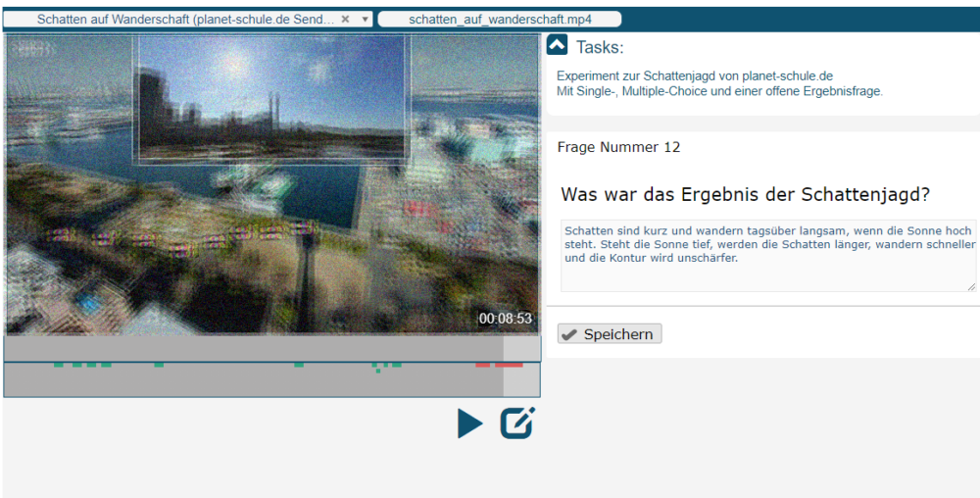Select the small lowered green timeline marker
This screenshot has width=980, height=498.
378,371
